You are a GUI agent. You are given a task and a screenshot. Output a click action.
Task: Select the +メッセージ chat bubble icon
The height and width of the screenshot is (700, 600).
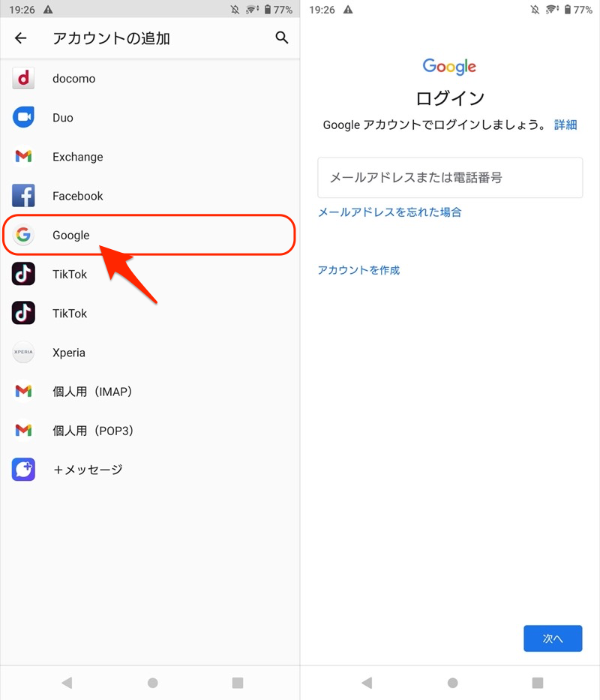pos(24,470)
